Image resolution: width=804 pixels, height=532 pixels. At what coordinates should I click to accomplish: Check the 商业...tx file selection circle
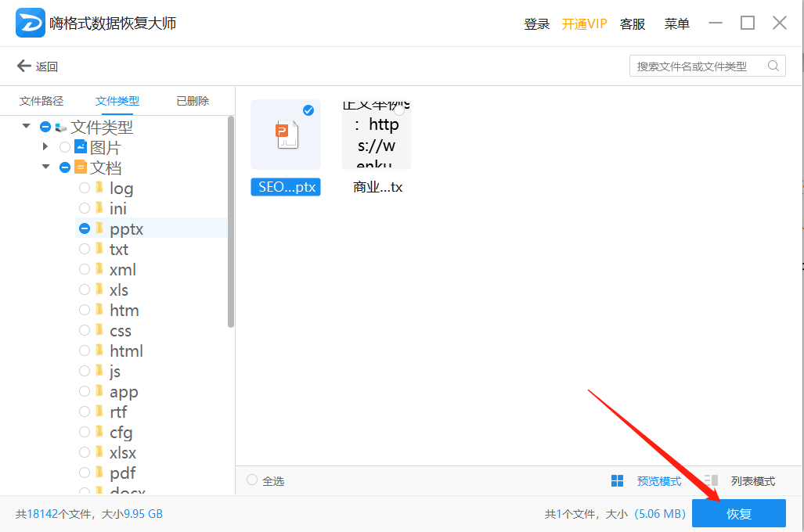point(399,110)
